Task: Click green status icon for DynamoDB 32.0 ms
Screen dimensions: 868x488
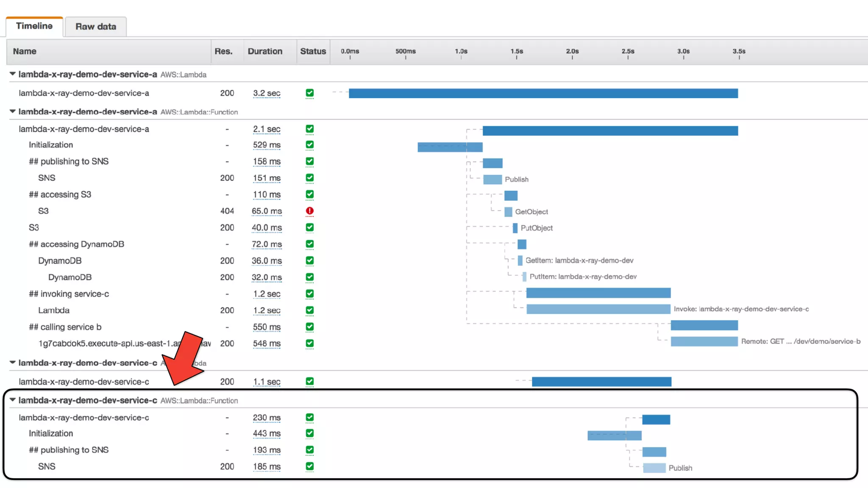Action: (310, 277)
